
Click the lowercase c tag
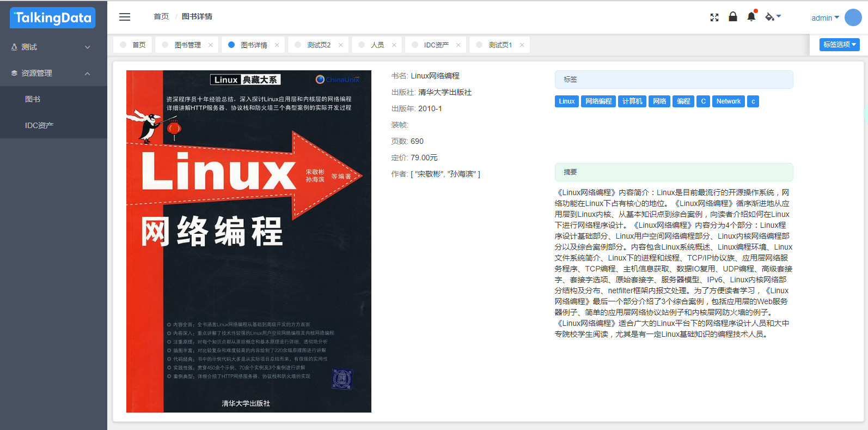[x=753, y=101]
